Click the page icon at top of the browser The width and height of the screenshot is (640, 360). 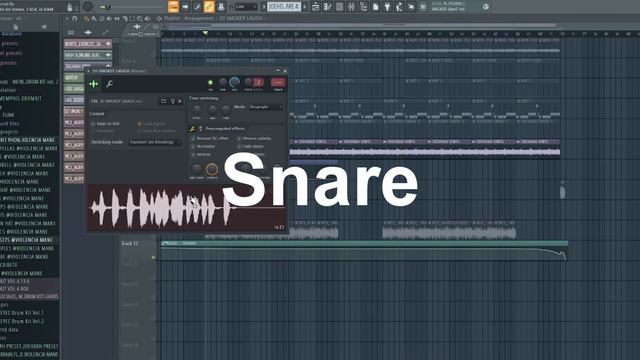[x=16, y=27]
